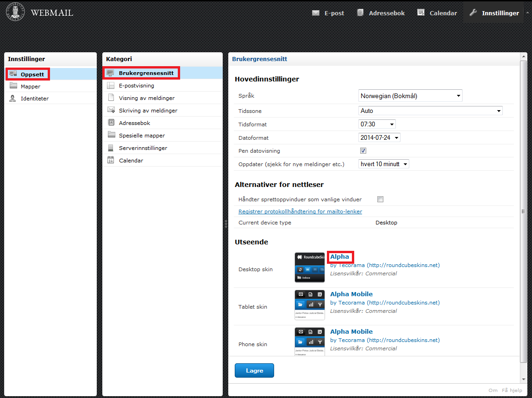Switch to the E-post tab
The height and width of the screenshot is (398, 532).
pyautogui.click(x=328, y=13)
